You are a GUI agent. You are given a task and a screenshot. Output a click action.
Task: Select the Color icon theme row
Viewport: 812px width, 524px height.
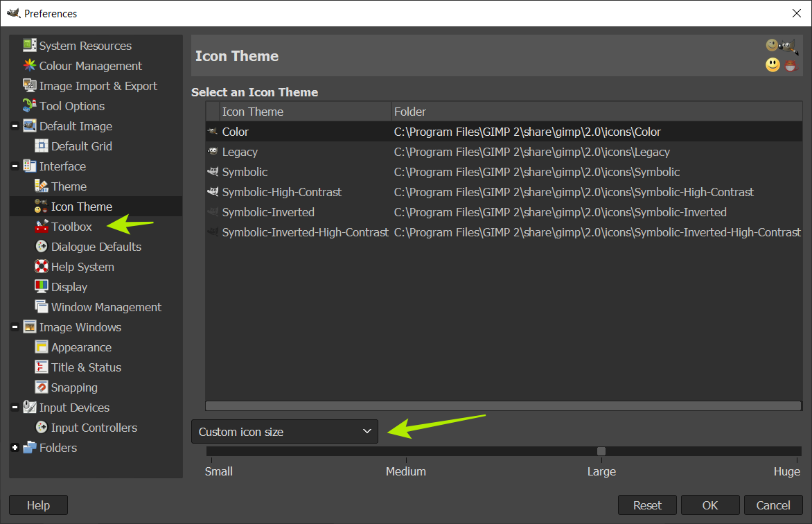click(x=504, y=132)
